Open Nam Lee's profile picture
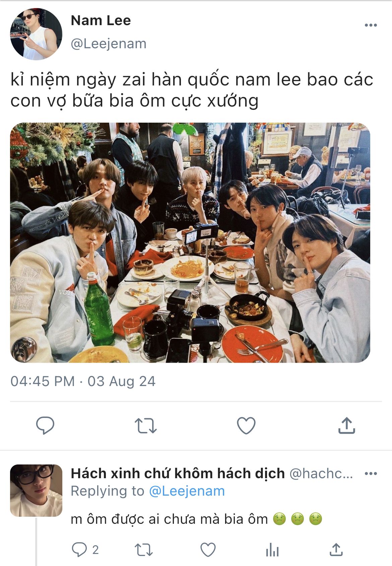 tap(36, 34)
